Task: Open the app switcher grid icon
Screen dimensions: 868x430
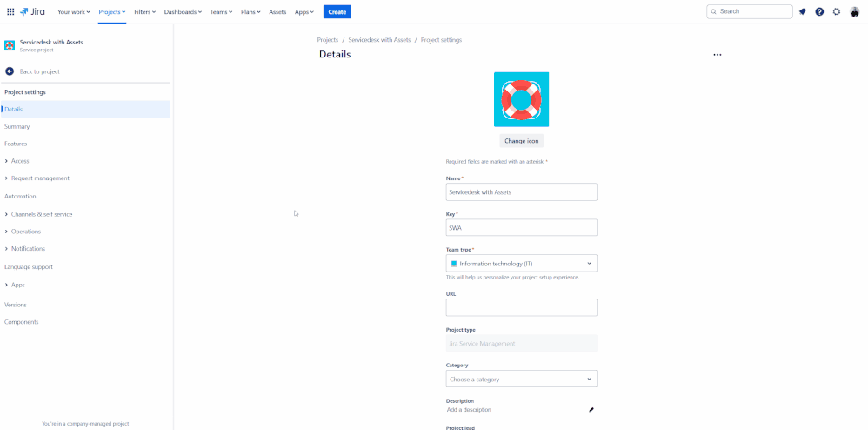Action: point(10,11)
